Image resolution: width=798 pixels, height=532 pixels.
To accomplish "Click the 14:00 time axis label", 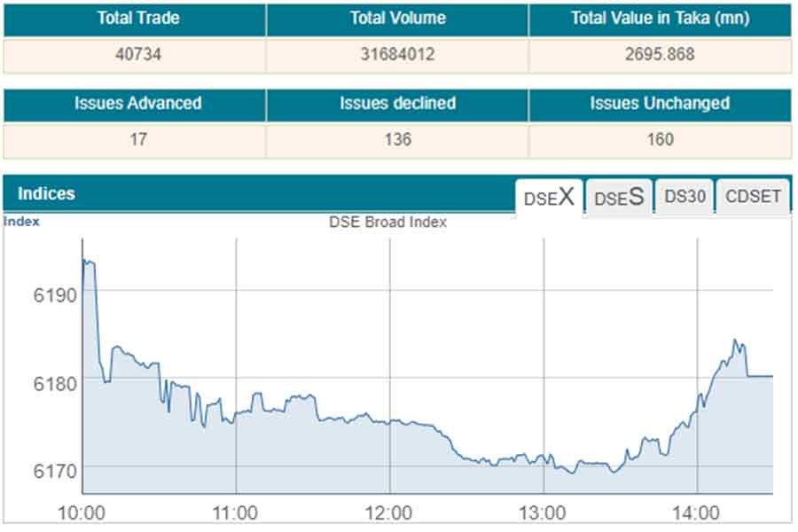I will [697, 512].
